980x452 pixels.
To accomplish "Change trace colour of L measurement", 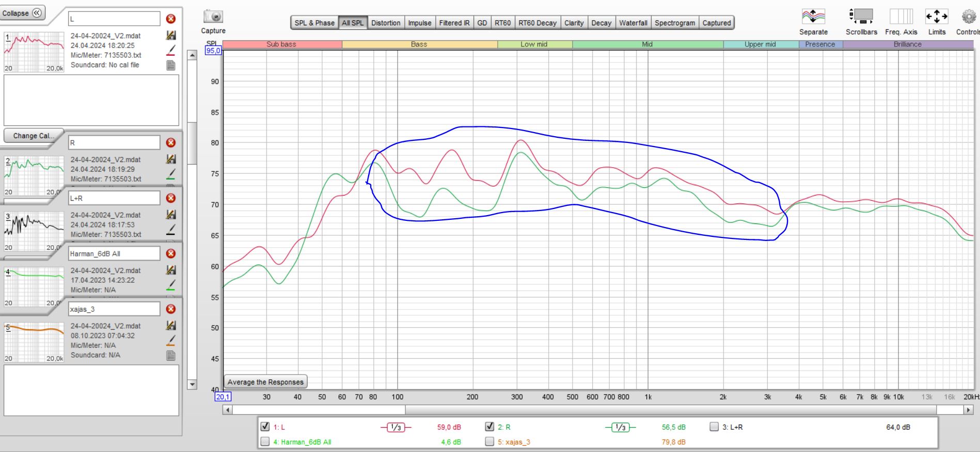I will point(171,50).
